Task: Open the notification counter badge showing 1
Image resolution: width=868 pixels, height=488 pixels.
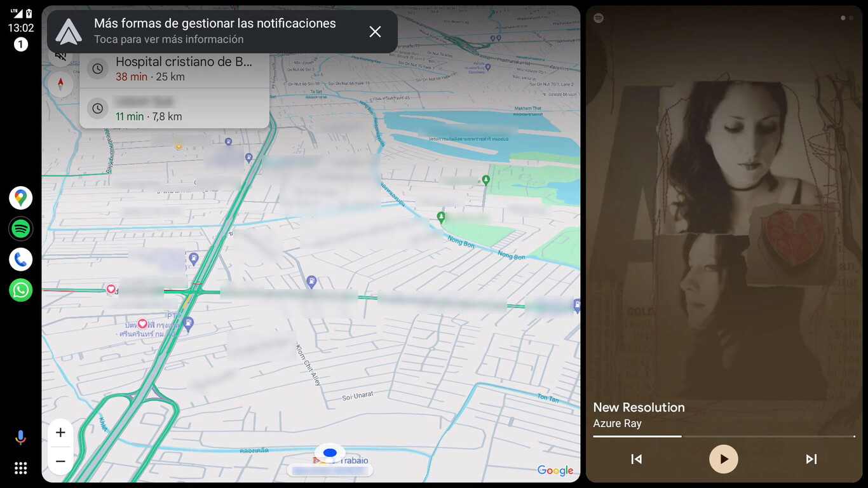Action: [x=21, y=44]
